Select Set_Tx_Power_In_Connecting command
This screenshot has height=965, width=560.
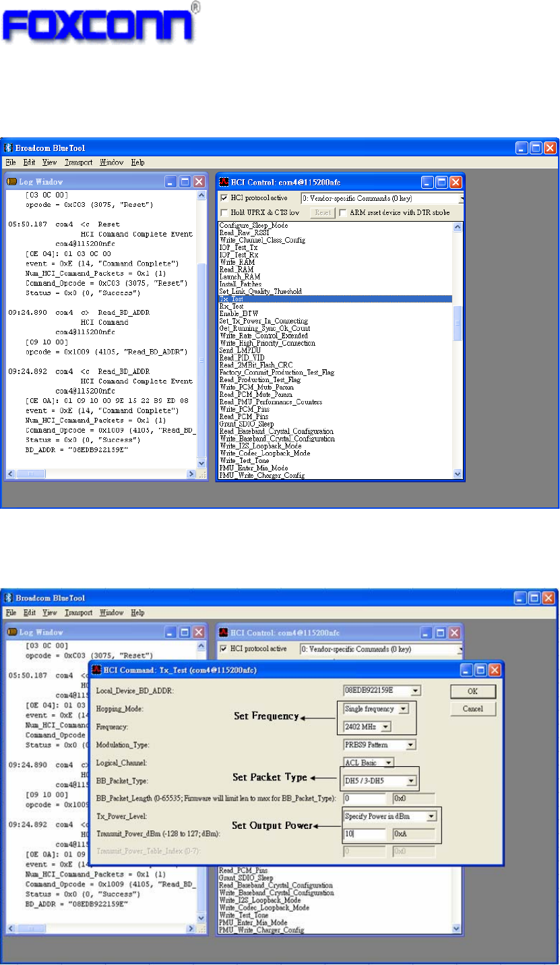[263, 321]
